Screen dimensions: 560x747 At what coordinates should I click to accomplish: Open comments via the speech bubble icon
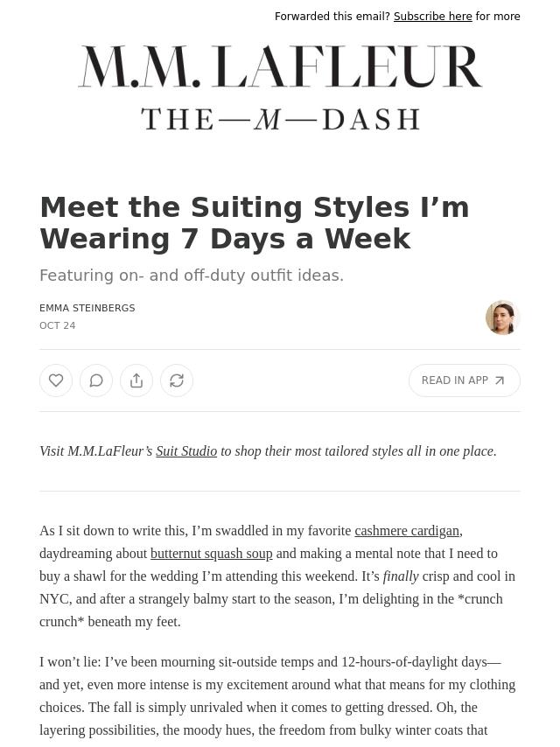(96, 380)
